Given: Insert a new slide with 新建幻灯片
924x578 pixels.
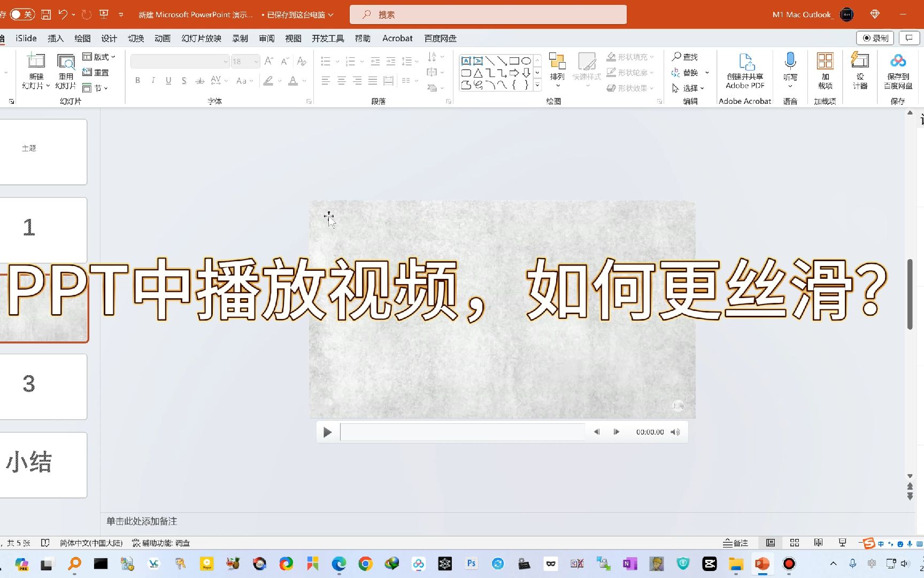Looking at the screenshot, I should pyautogui.click(x=35, y=70).
